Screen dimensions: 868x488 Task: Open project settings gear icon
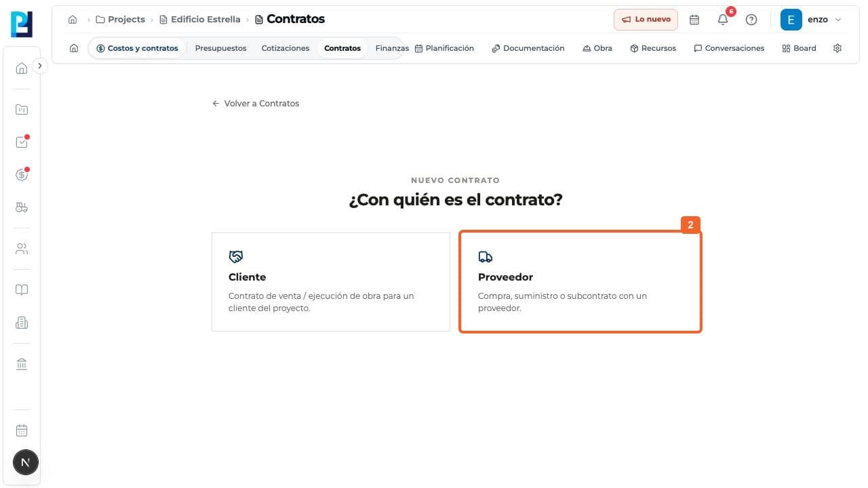pyautogui.click(x=837, y=48)
